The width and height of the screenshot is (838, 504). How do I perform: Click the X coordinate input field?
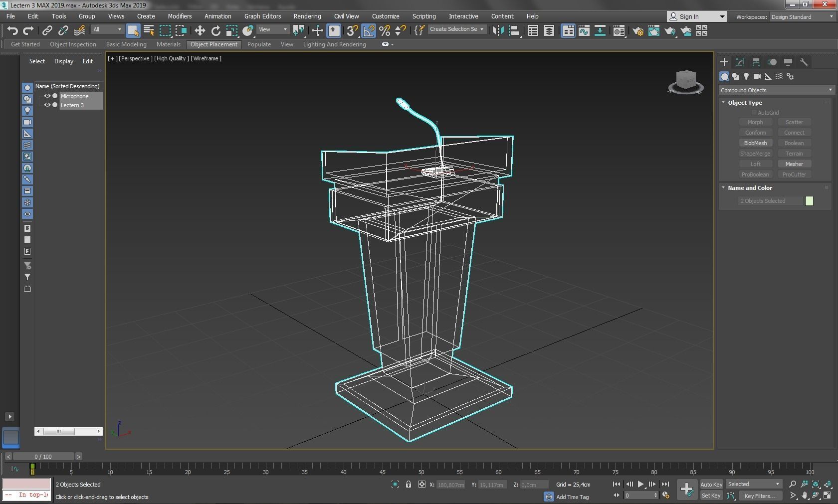coord(451,485)
